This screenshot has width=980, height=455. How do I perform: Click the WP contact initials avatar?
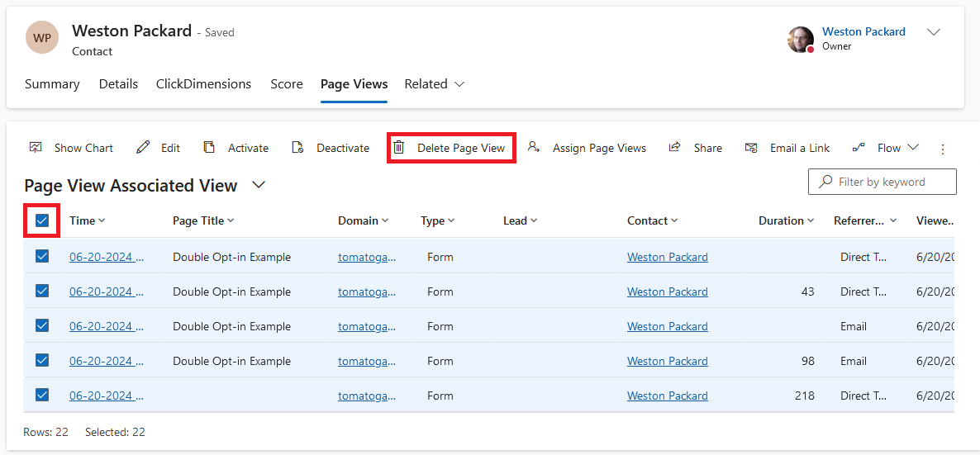point(42,37)
